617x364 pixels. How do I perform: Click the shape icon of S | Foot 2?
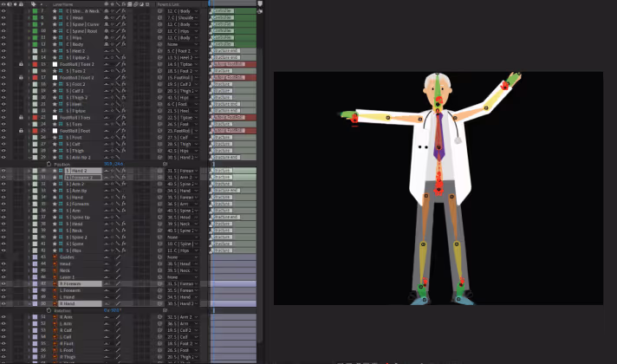[61, 84]
